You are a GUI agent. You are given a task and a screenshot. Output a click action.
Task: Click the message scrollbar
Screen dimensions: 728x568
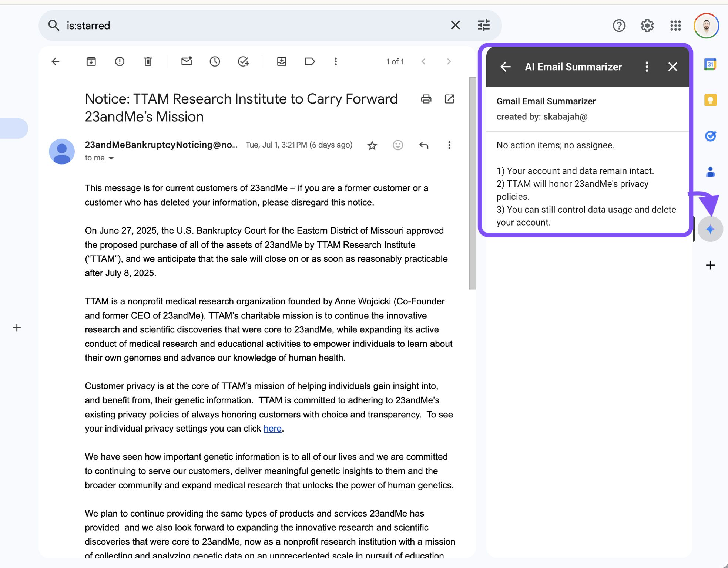pos(472,183)
